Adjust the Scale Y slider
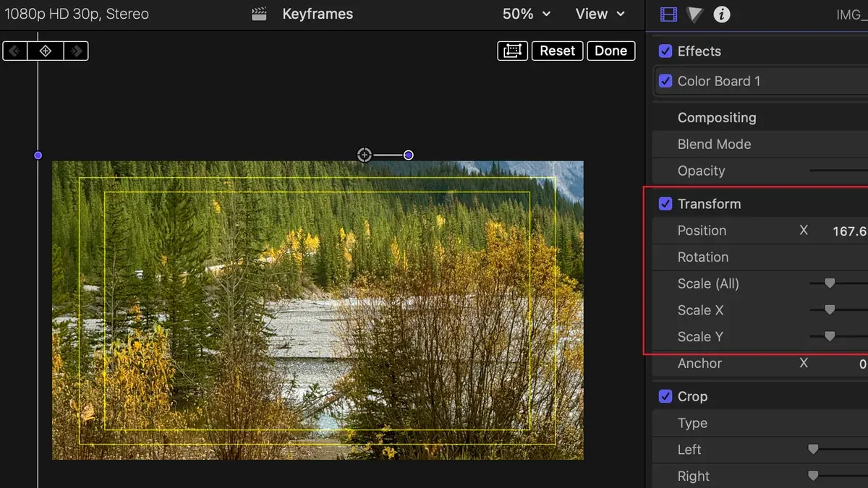The width and height of the screenshot is (868, 488). pos(830,336)
